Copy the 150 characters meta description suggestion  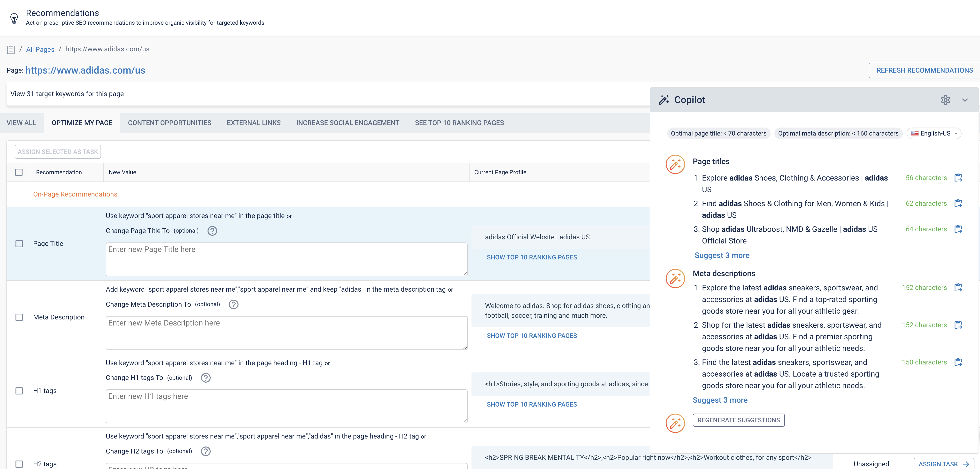[958, 362]
